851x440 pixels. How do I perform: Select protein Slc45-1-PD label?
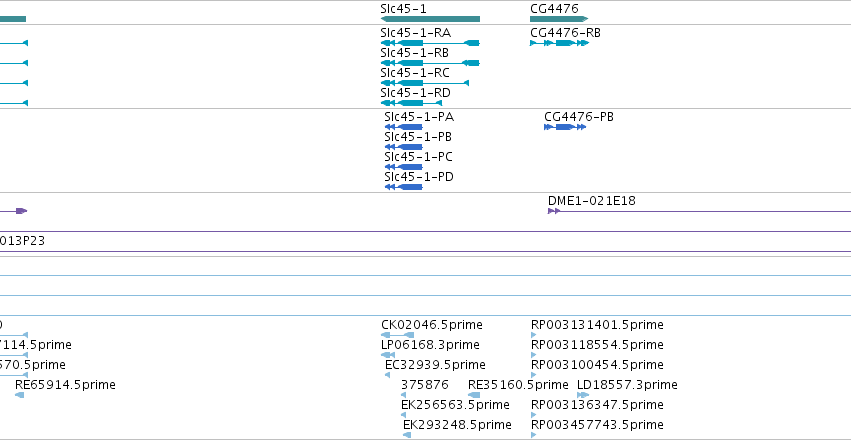pos(419,177)
